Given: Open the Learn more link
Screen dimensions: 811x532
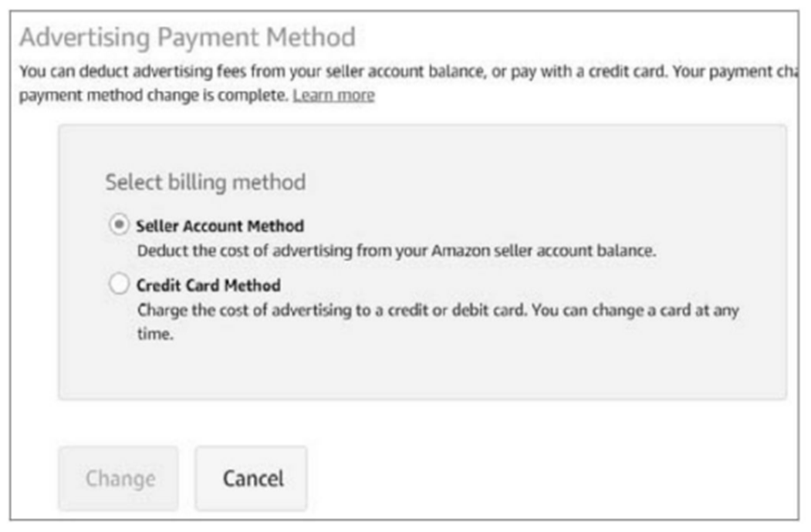Looking at the screenshot, I should pos(333,96).
